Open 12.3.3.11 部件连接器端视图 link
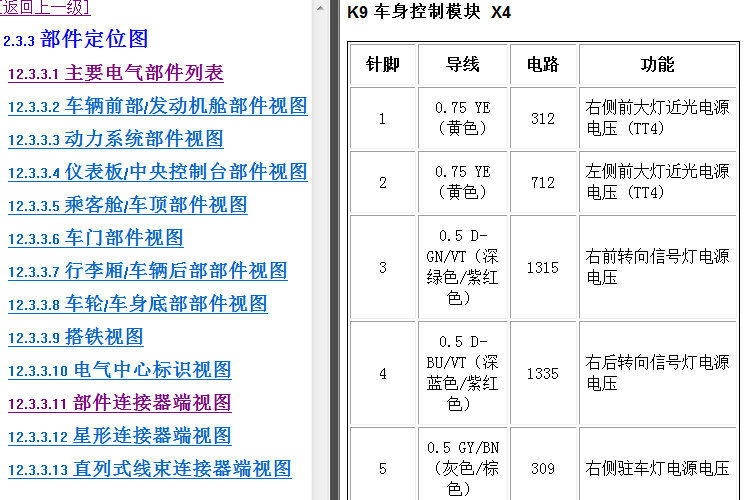This screenshot has width=752, height=500. point(120,404)
